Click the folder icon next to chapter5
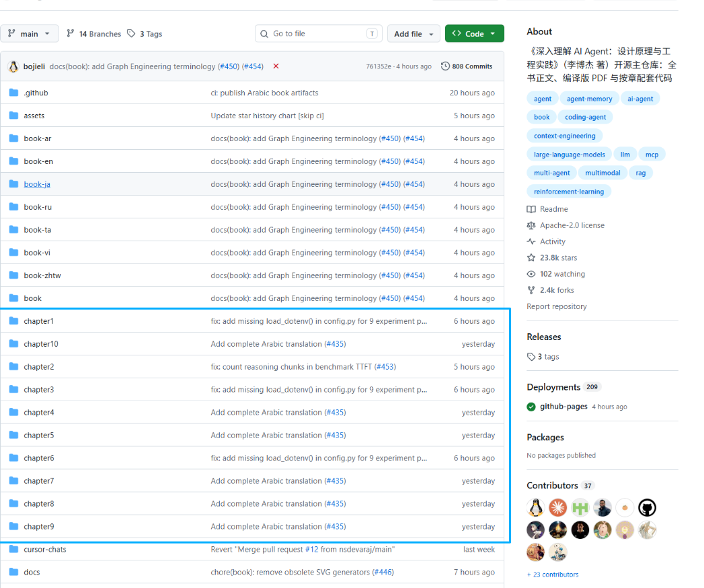 point(14,435)
